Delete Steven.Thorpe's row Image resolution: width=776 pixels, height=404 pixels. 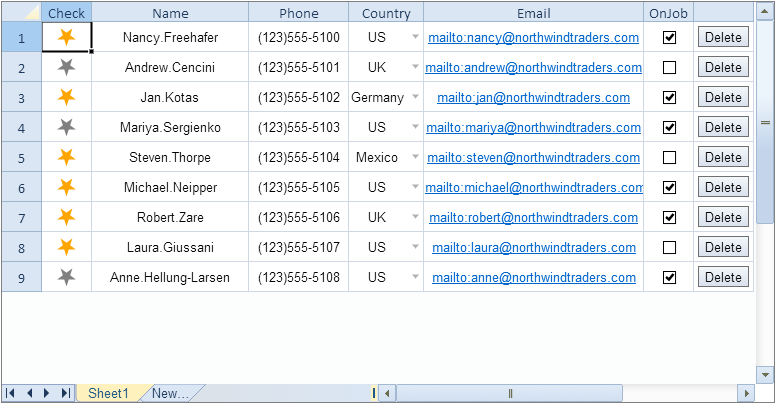[x=723, y=157]
